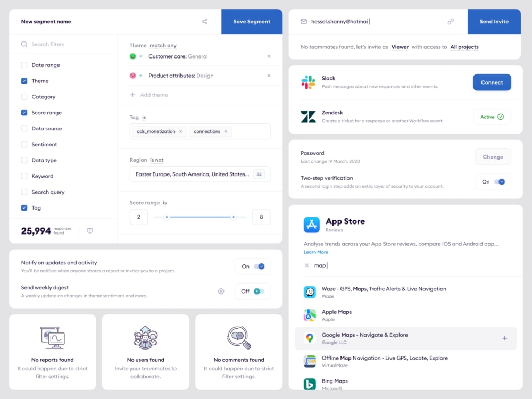Click the Google Maps app icon
Screen dimensions: 532x399
click(x=310, y=338)
